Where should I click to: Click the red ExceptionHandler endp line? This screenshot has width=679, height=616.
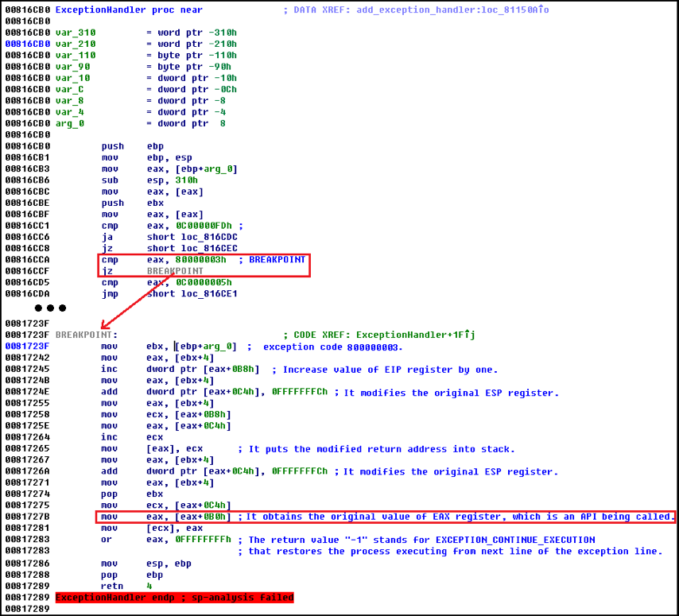(174, 597)
